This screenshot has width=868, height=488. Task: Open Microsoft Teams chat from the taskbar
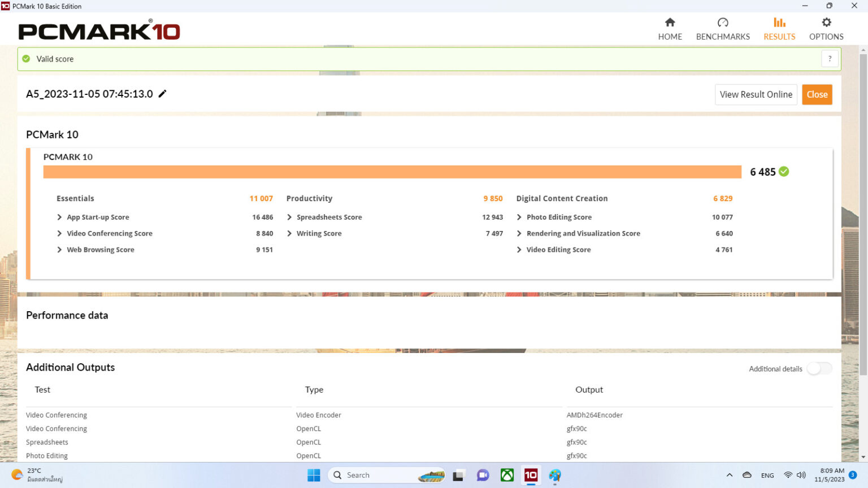[x=482, y=475]
